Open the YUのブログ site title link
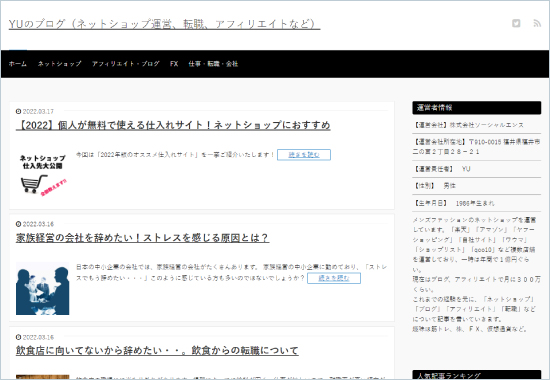This screenshot has height=380, width=550. 164,24
